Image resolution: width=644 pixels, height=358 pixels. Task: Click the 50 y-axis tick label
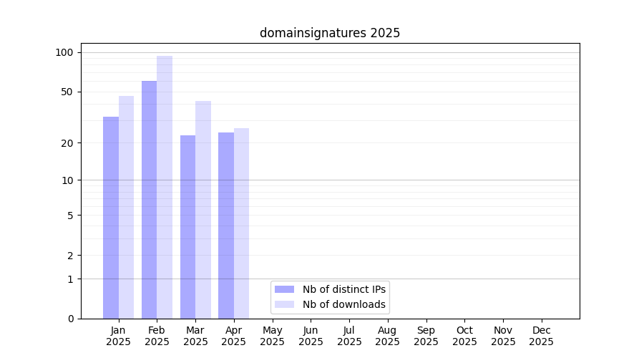(x=67, y=92)
